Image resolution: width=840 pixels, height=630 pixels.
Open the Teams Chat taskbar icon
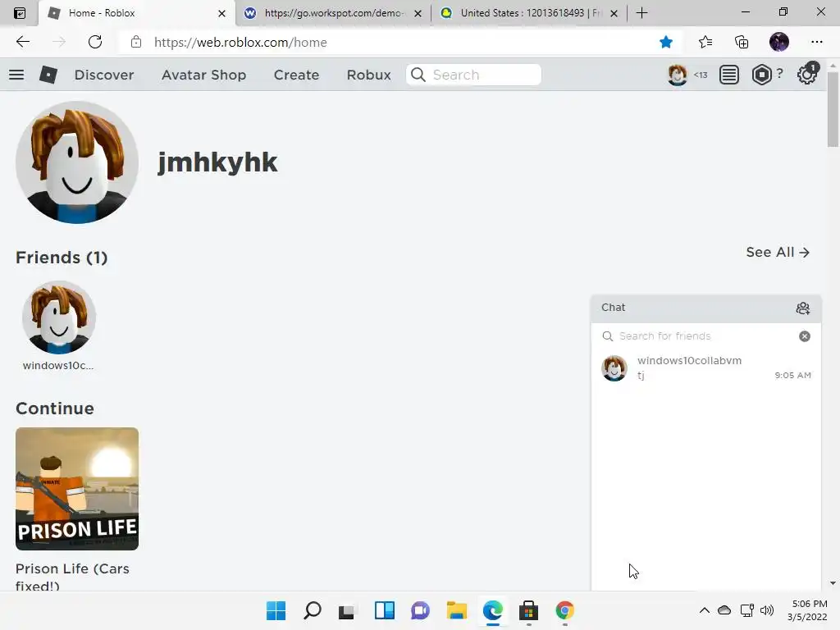tap(421, 610)
